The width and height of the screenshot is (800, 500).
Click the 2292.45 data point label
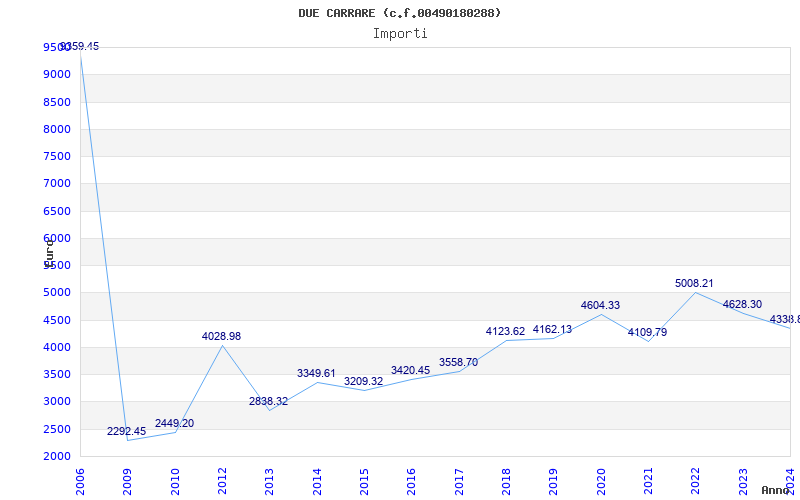[127, 432]
